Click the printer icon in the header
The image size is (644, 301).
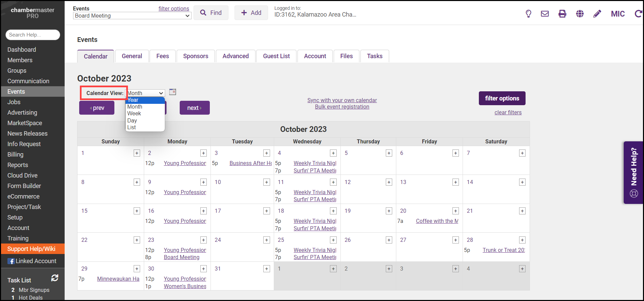coord(562,14)
